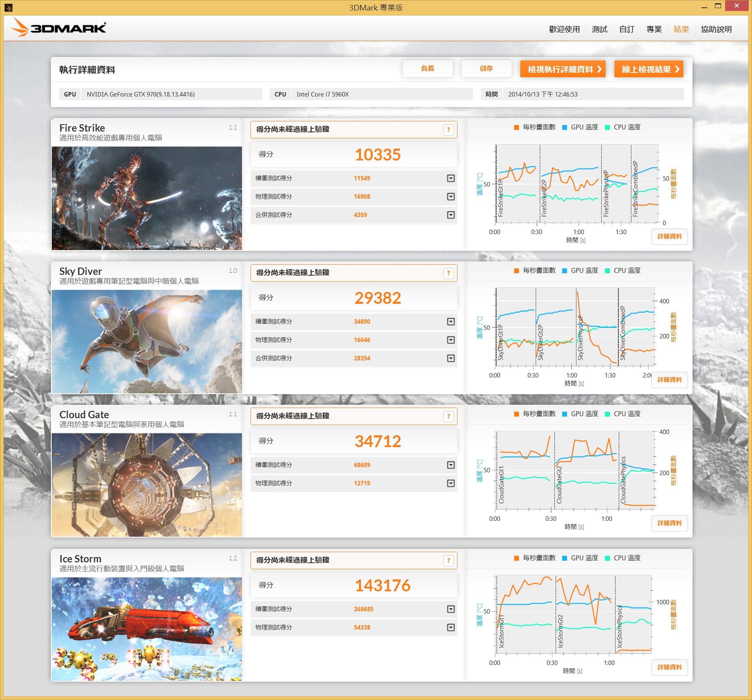
Task: Click blue GPU 溫度 swatch in Cloud Gate legend
Action: pos(565,414)
